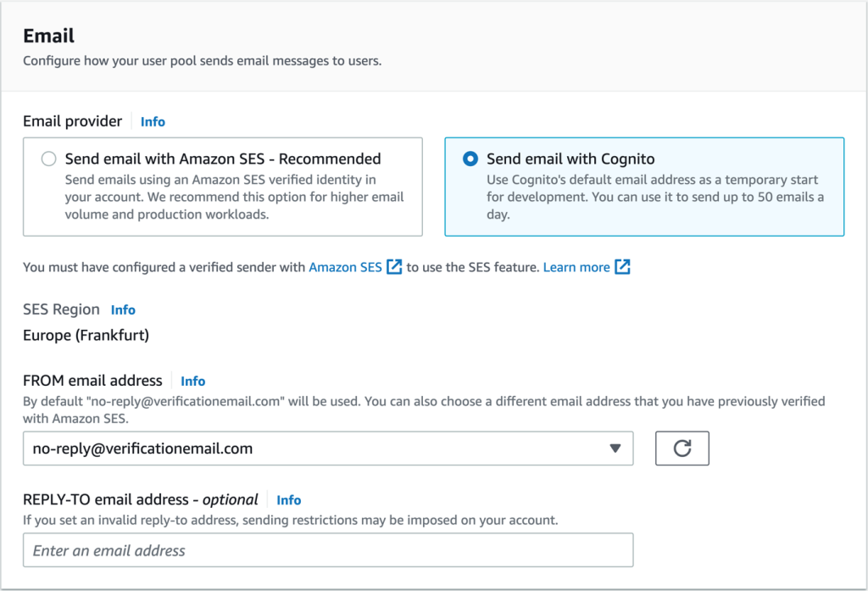
Task: Open the email provider Info tooltip
Action: pyautogui.click(x=153, y=121)
